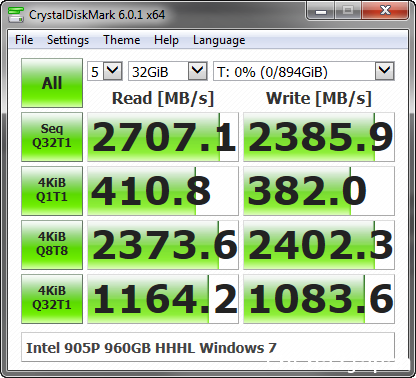Start the Seq Q32T1 test
This screenshot has height=378, width=416.
pyautogui.click(x=52, y=137)
